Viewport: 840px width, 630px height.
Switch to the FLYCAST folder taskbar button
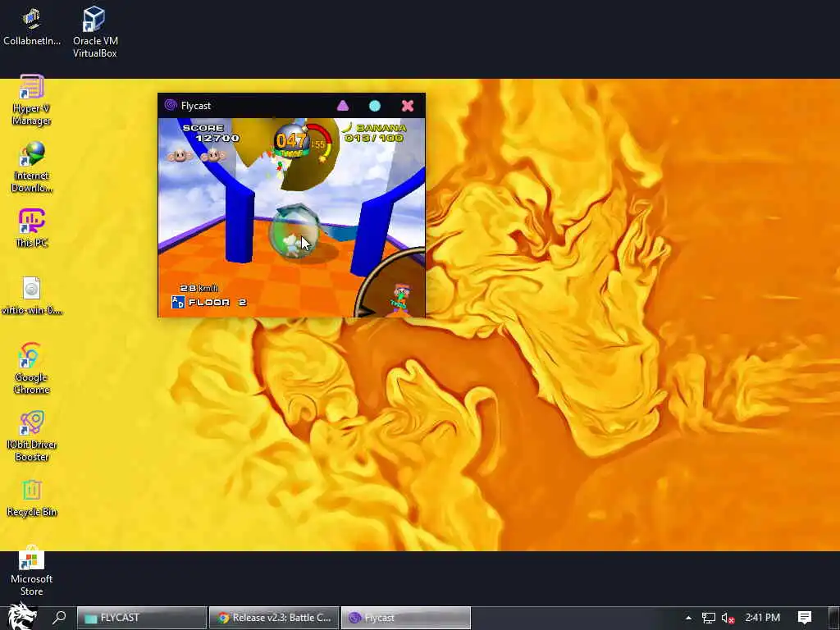coord(142,618)
